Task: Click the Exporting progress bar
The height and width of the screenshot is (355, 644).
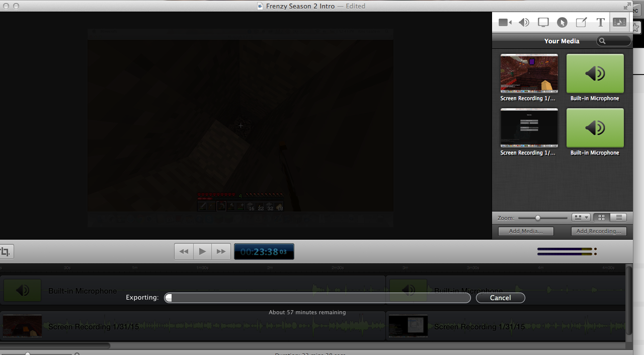Action: click(x=317, y=298)
